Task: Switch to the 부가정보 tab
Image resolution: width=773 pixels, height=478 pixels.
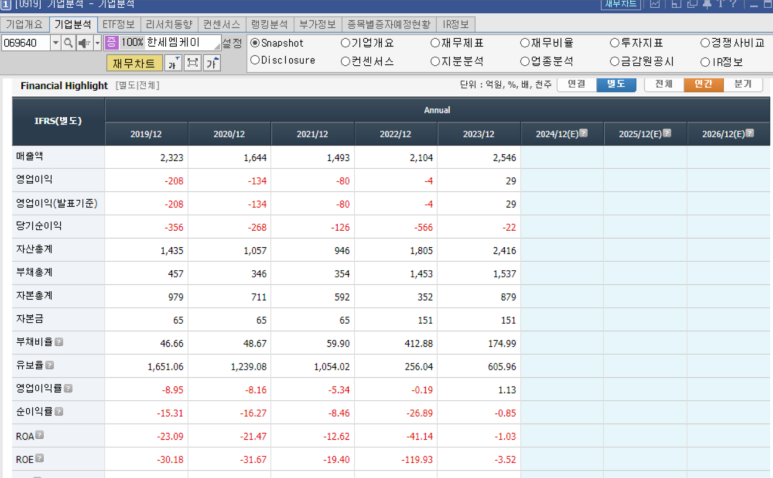Action: point(317,24)
